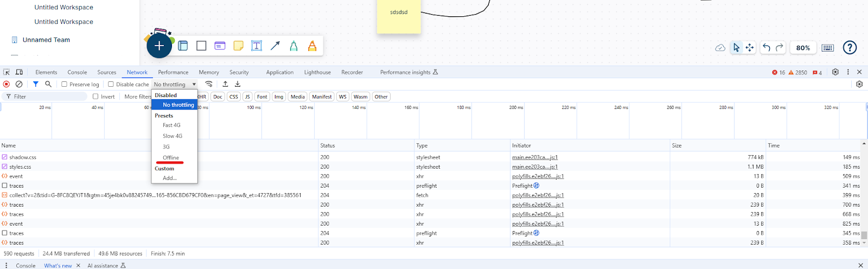
Task: Switch to the Console tab
Action: [x=77, y=72]
